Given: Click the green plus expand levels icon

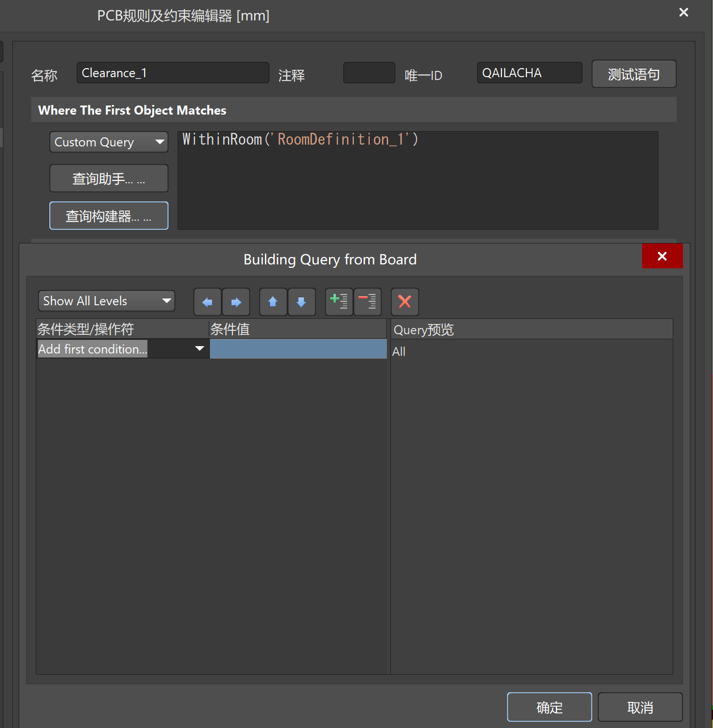Looking at the screenshot, I should point(339,301).
